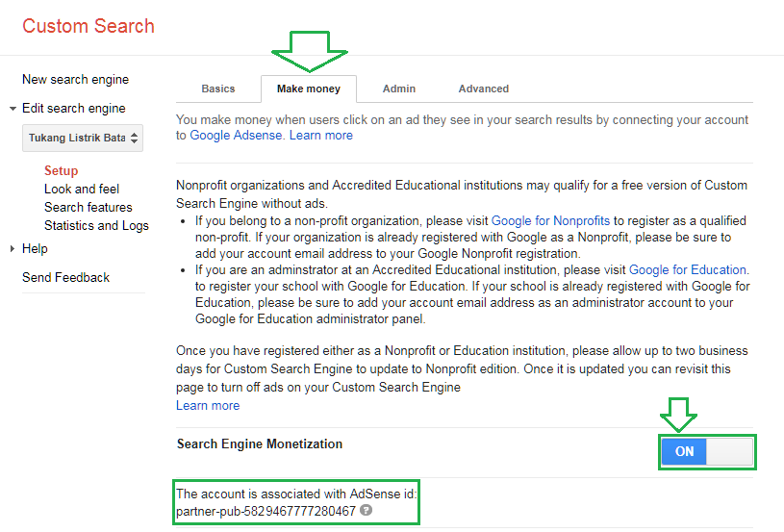The height and width of the screenshot is (532, 784).
Task: Open the Admin tab
Action: pyautogui.click(x=399, y=89)
